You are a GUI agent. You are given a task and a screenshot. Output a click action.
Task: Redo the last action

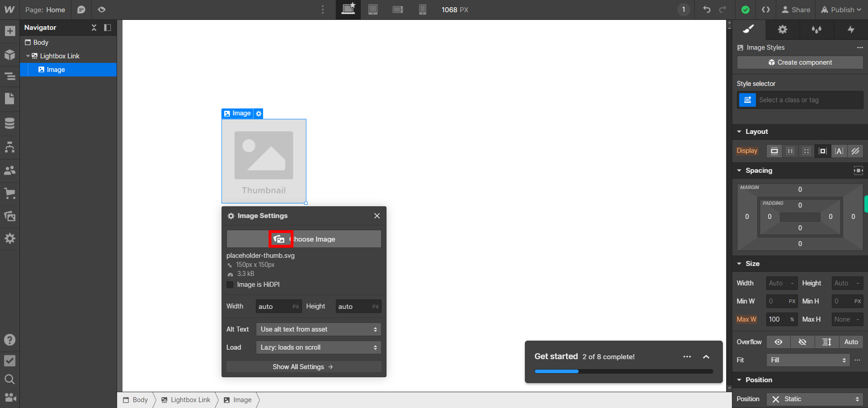click(723, 9)
